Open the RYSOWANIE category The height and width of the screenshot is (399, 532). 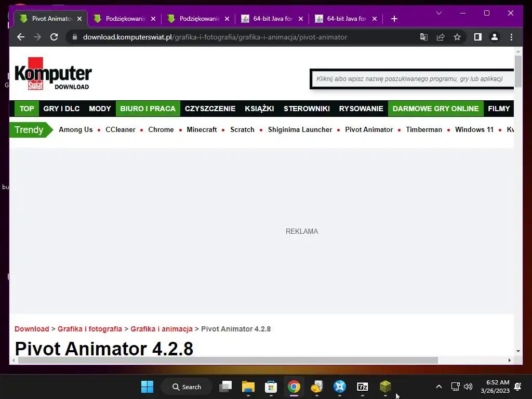pyautogui.click(x=361, y=109)
